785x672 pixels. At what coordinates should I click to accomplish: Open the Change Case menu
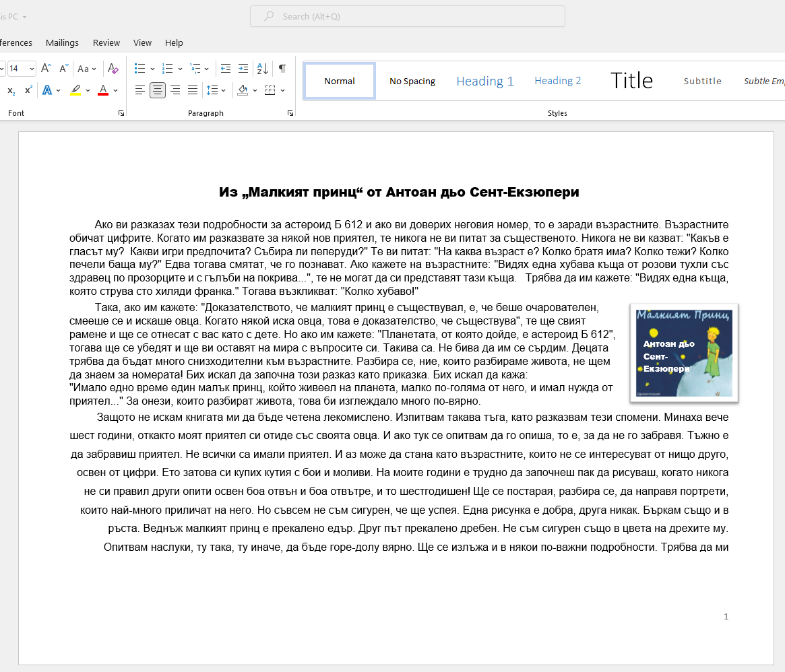[x=87, y=69]
